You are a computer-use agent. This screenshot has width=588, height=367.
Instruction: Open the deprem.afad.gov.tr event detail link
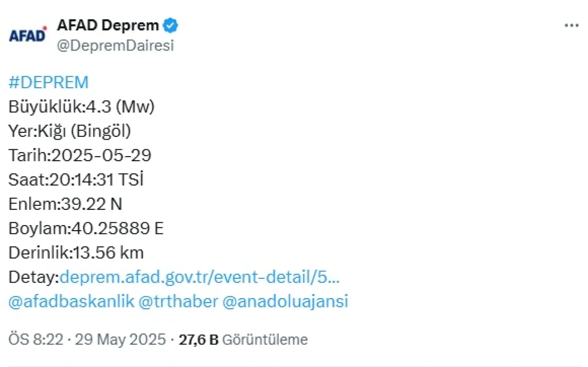point(200,277)
